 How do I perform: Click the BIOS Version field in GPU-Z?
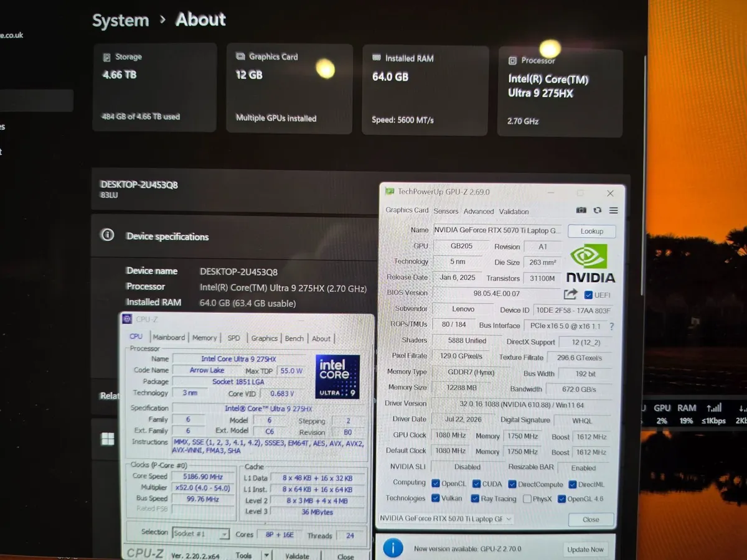pos(496,293)
